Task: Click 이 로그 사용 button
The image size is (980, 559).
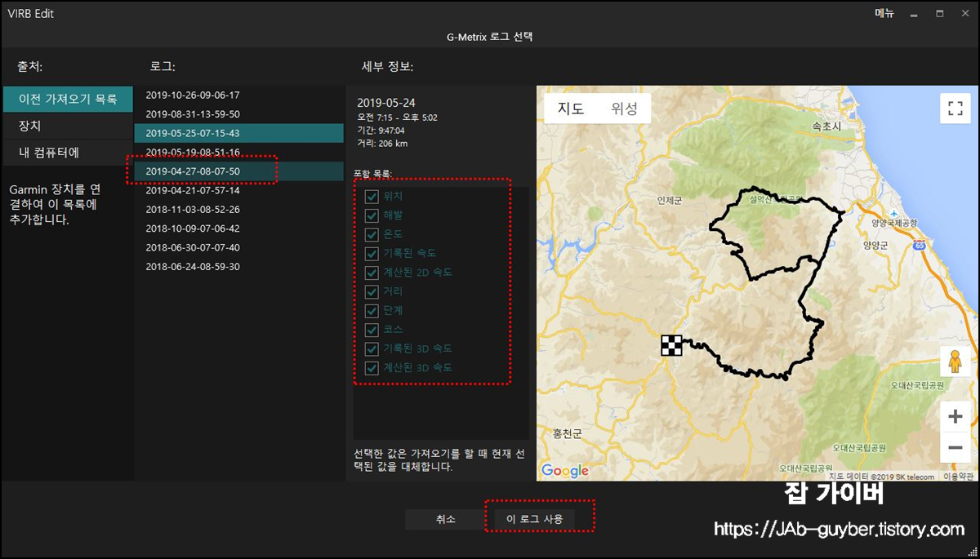Action: [535, 519]
